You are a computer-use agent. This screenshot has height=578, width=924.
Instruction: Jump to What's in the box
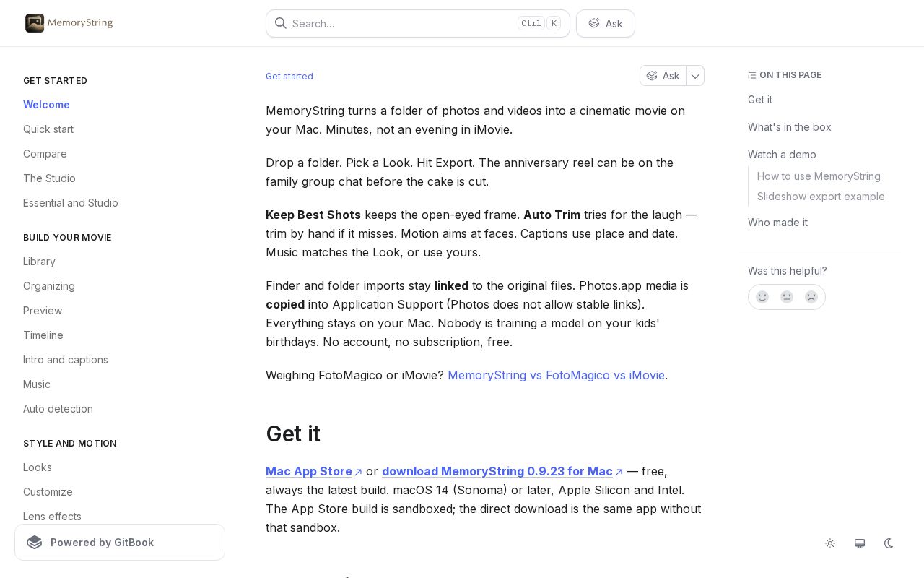click(790, 127)
